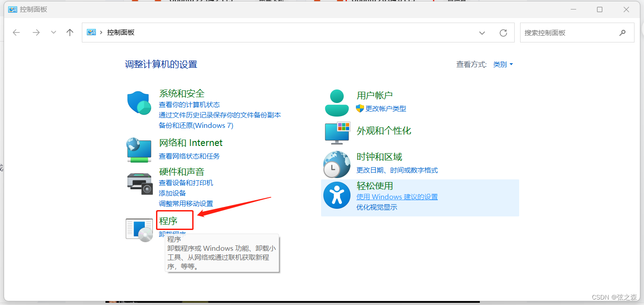Go forward with the right arrow
This screenshot has height=305, width=644.
pyautogui.click(x=36, y=33)
